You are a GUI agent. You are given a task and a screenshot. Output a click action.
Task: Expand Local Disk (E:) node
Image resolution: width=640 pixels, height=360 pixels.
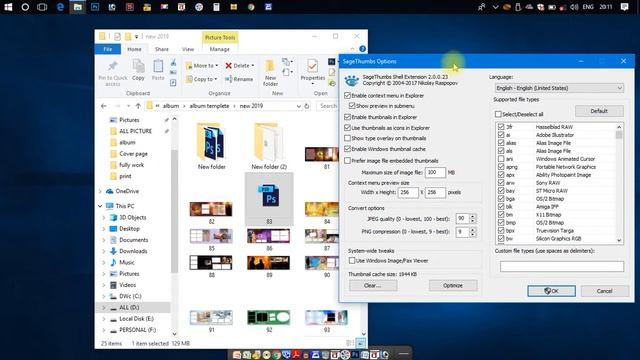(x=104, y=319)
